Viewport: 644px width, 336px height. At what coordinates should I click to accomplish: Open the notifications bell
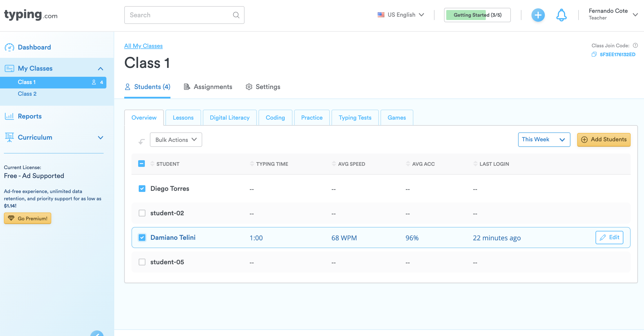561,15
